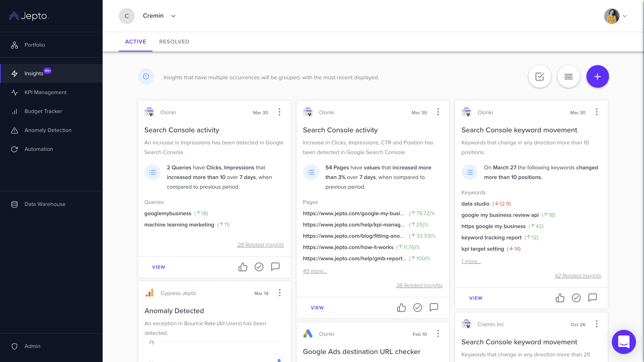
Task: Click the kpi target setting keyword
Action: pyautogui.click(x=483, y=249)
